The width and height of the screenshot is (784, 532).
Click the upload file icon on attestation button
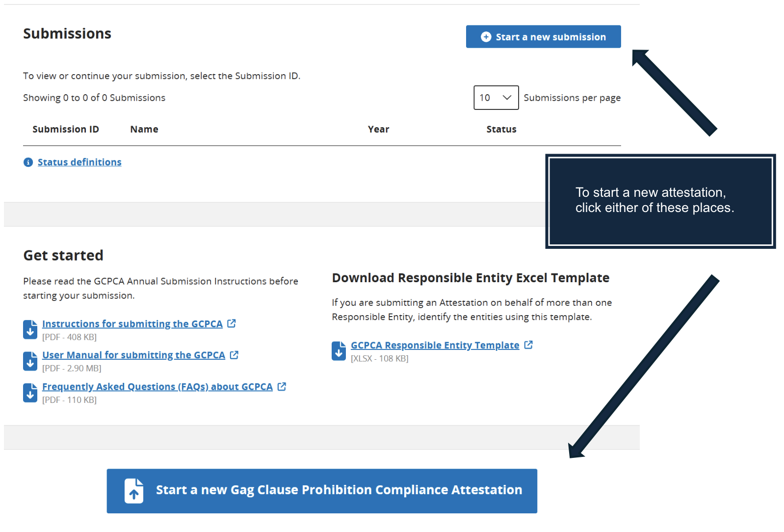(x=134, y=491)
